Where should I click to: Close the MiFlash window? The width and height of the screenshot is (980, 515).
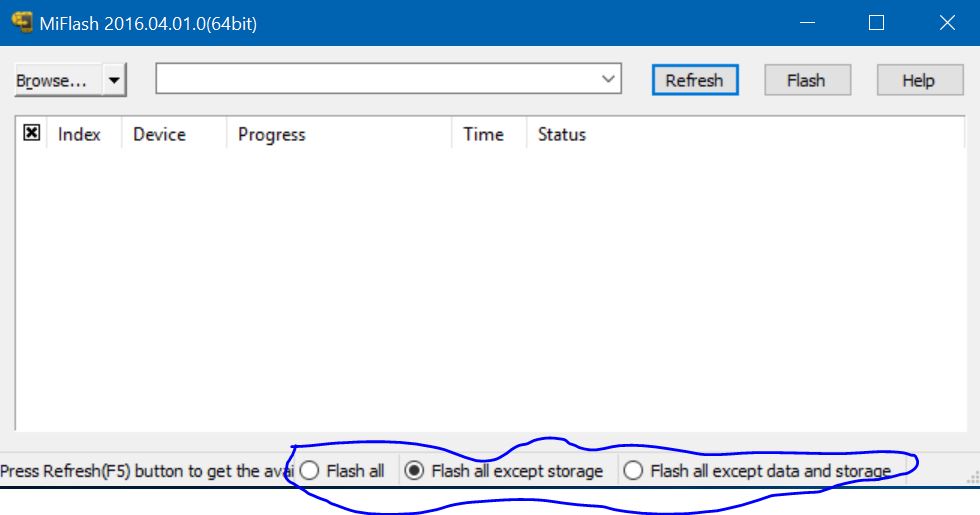(947, 22)
